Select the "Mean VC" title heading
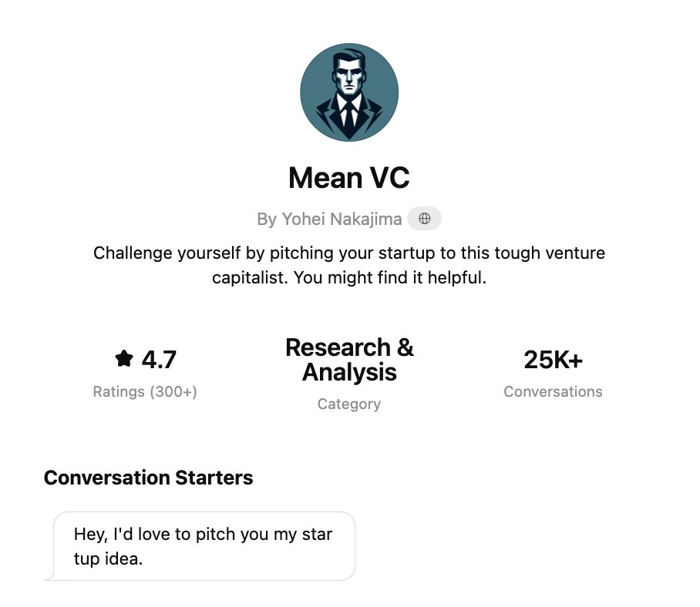Viewport: 700px width, 607px height. [349, 178]
